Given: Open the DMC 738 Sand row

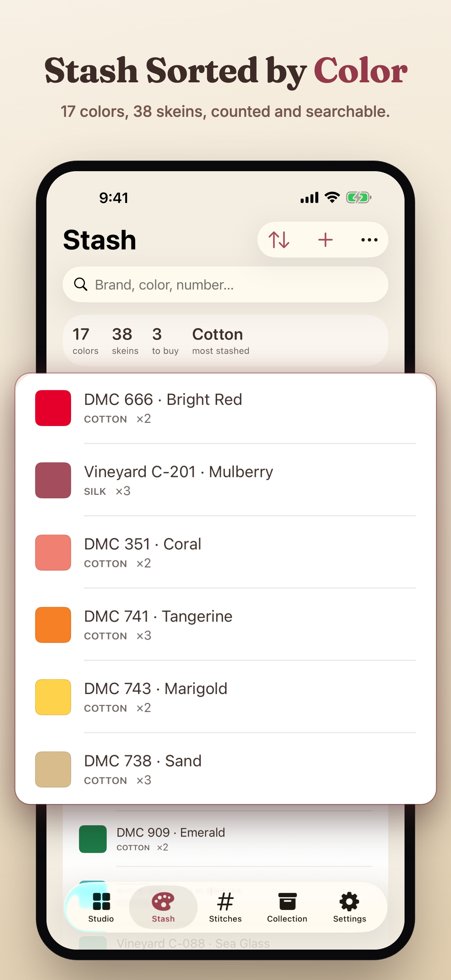Looking at the screenshot, I should coord(225,769).
